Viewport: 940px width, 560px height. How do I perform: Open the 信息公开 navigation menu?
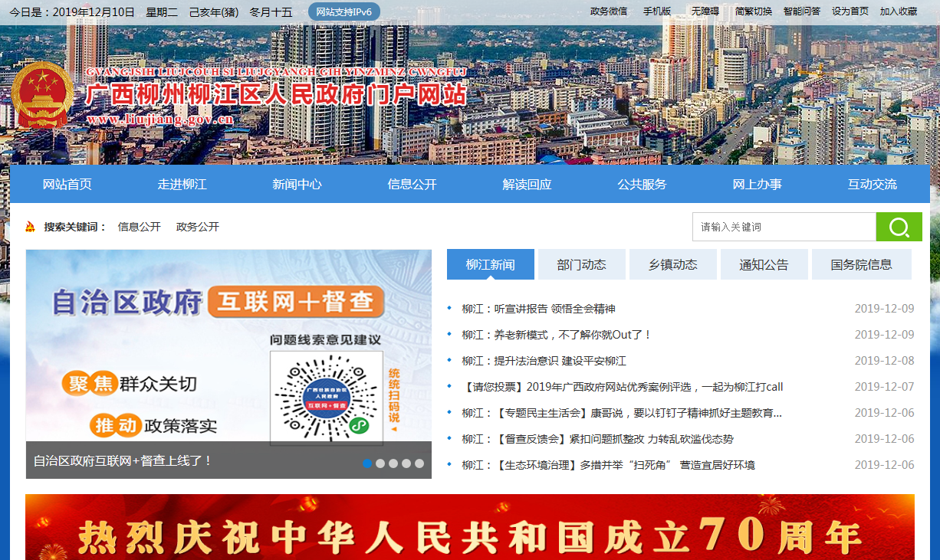[x=412, y=185]
